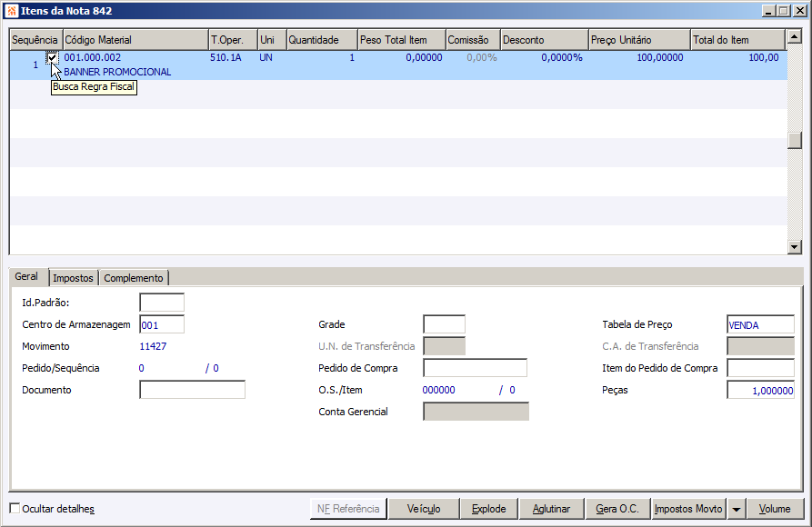Click the Peças input field
The width and height of the screenshot is (812, 527).
pyautogui.click(x=761, y=391)
